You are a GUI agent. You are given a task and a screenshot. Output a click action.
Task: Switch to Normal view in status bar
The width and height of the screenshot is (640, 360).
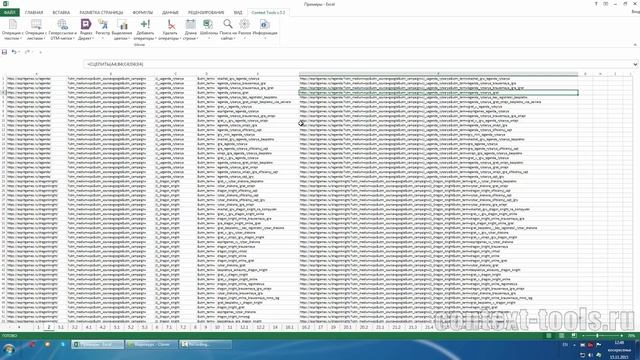549,336
